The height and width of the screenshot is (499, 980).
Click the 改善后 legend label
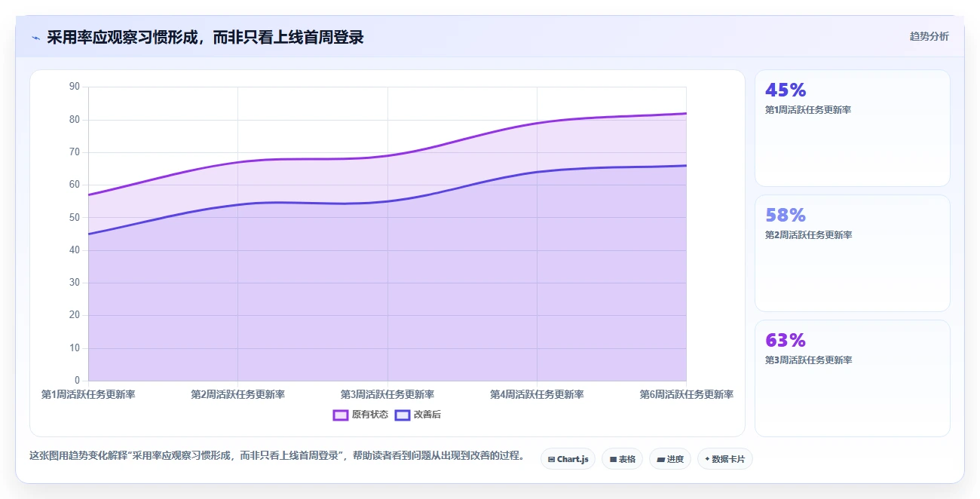(427, 415)
